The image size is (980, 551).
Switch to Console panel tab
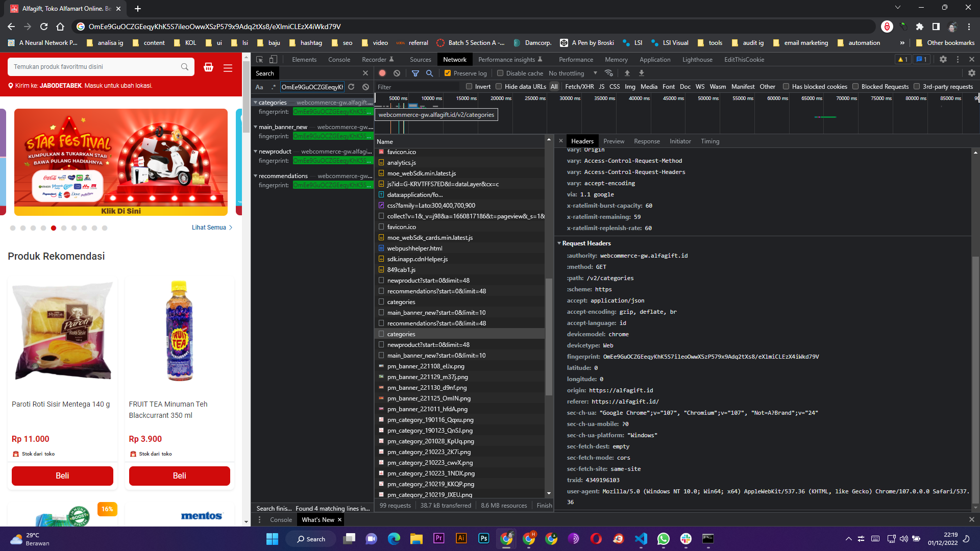339,60
